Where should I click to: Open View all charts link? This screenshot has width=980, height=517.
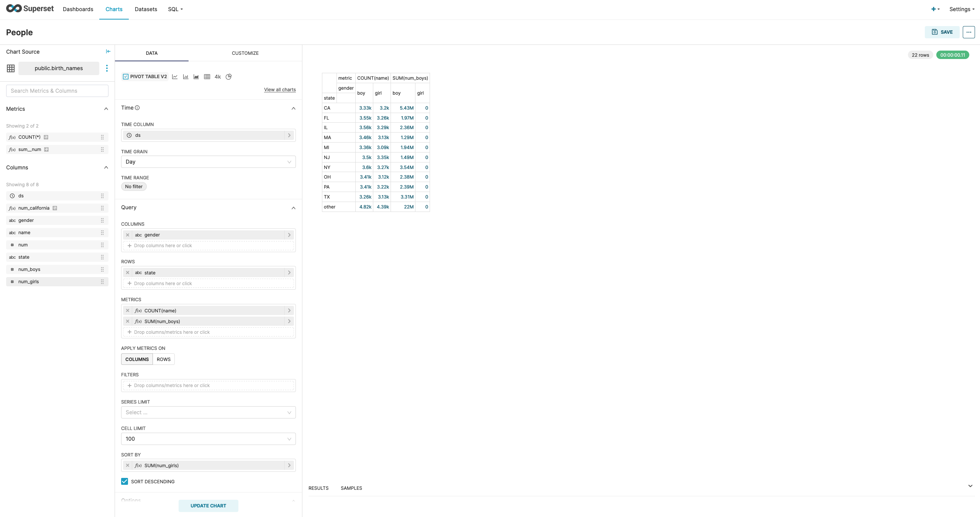(x=280, y=90)
